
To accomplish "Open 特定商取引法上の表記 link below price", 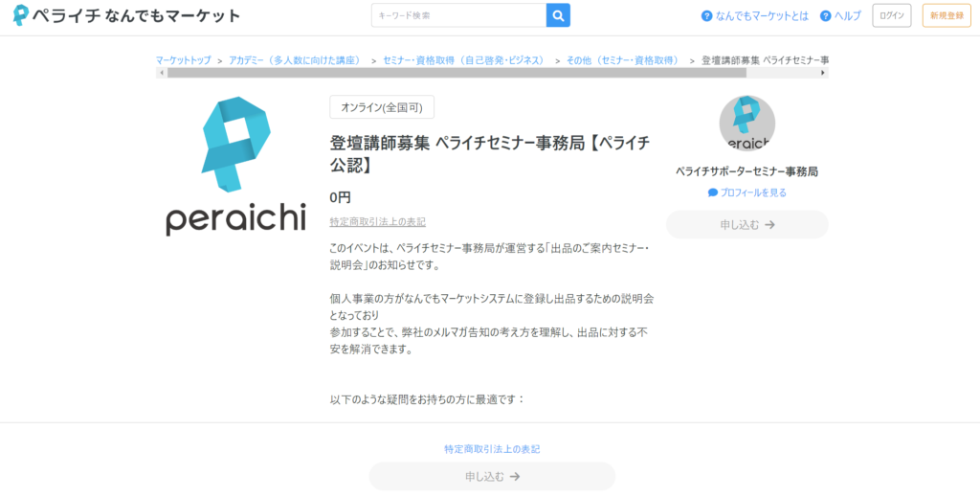I will 377,222.
